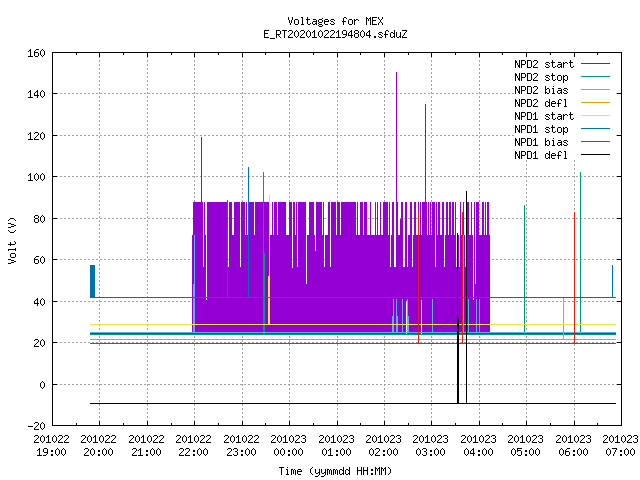The image size is (640, 480).
Task: Click the y-axis tick value 40
Action: (x=39, y=302)
